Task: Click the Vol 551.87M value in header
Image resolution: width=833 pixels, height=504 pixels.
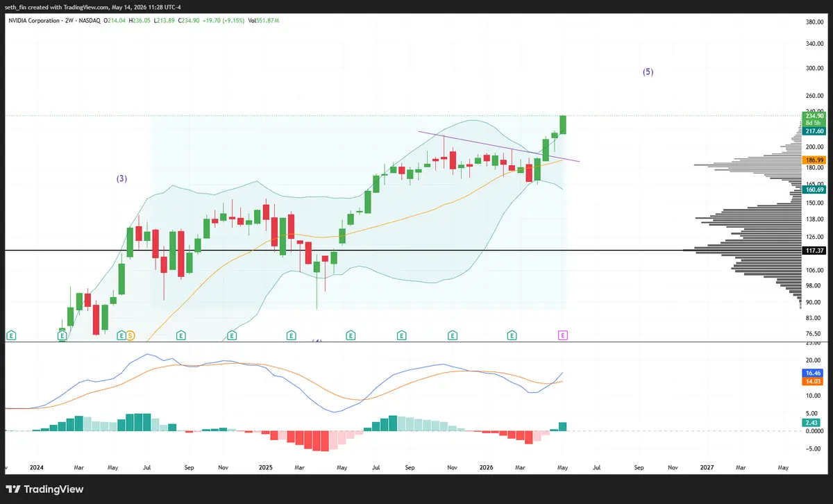Action: (263, 21)
